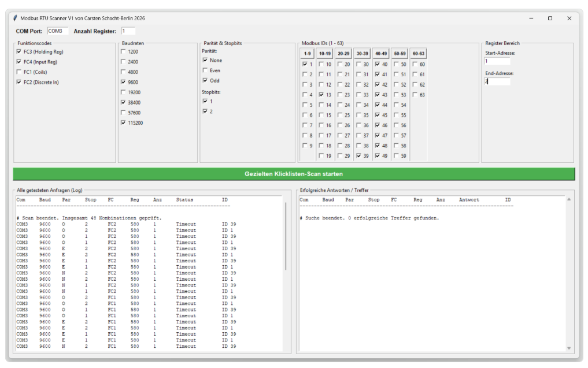Maximize the Modbus RTU Scanner window
Screen dimensions: 588x368
550,18
